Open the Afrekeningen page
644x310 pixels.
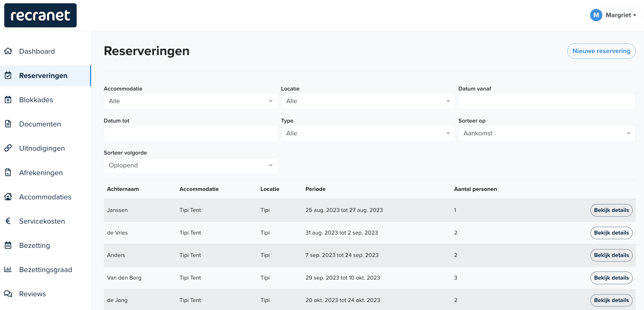pyautogui.click(x=45, y=173)
